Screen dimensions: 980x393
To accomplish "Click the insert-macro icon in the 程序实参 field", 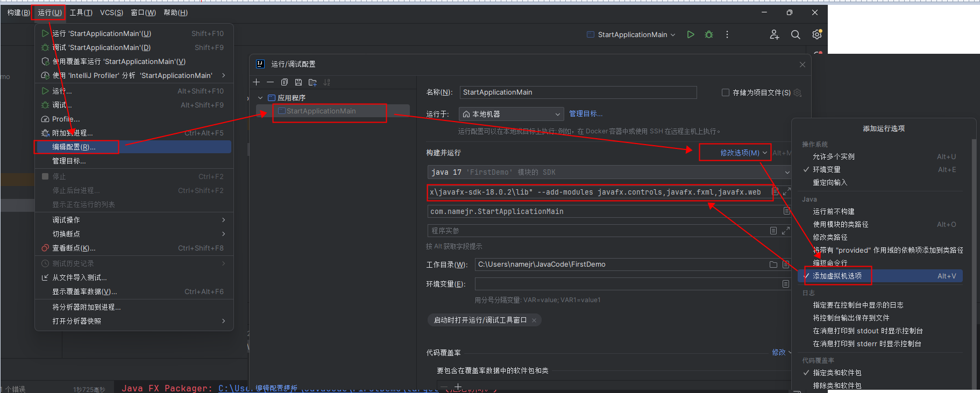I will point(773,231).
